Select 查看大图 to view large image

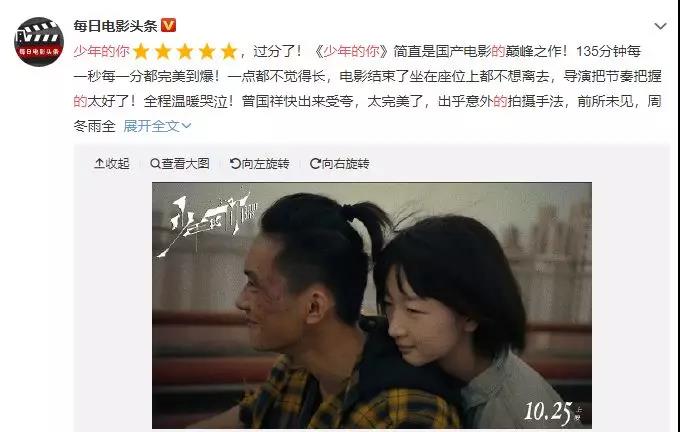(x=180, y=164)
